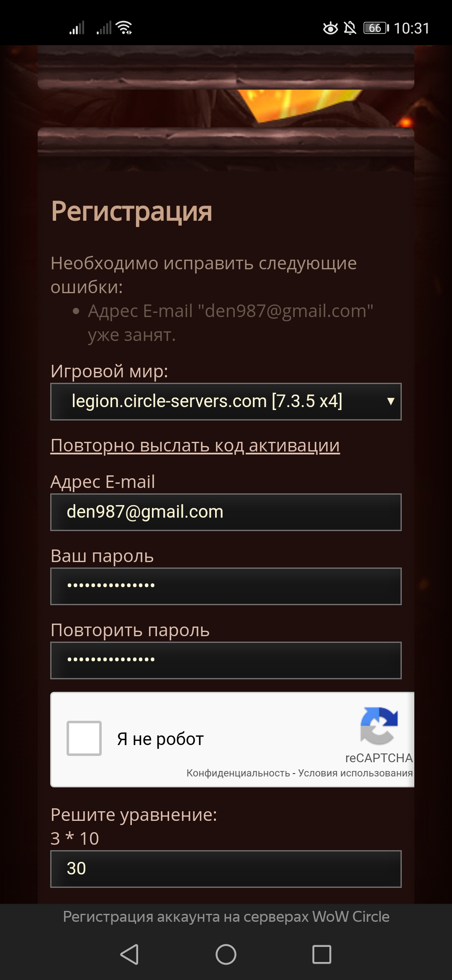Open the Игровой мир server dropdown
452x980 pixels.
click(226, 402)
